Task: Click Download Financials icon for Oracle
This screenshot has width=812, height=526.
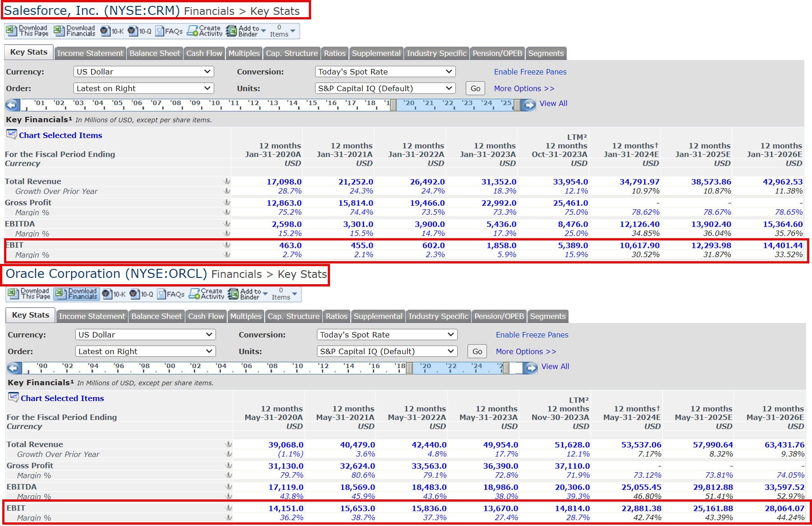Action: (77, 294)
